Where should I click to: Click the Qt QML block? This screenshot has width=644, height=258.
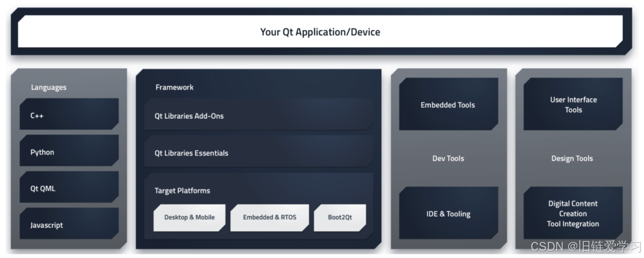pos(69,187)
